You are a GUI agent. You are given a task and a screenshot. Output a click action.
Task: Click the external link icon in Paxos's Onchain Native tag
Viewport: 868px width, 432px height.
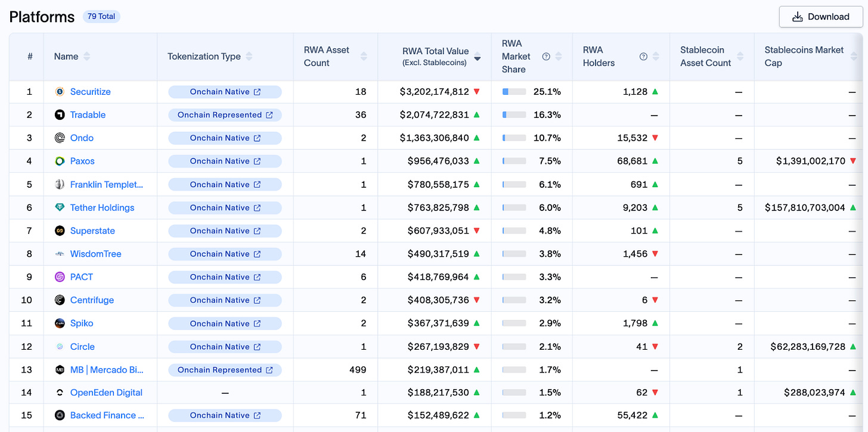pyautogui.click(x=257, y=161)
